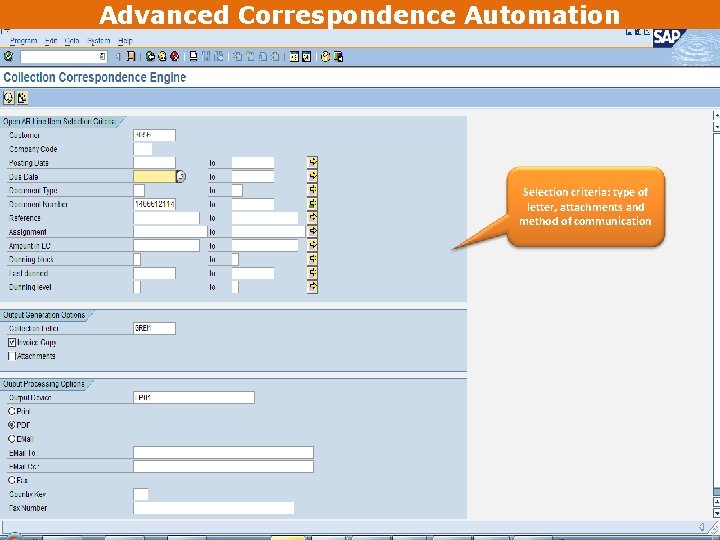Open the Help menu

125,41
